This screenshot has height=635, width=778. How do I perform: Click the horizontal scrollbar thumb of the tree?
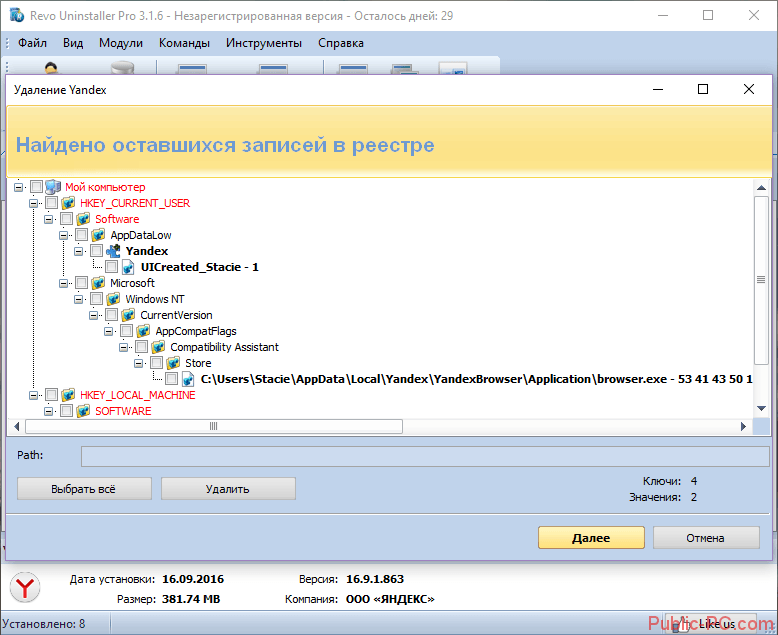click(214, 426)
